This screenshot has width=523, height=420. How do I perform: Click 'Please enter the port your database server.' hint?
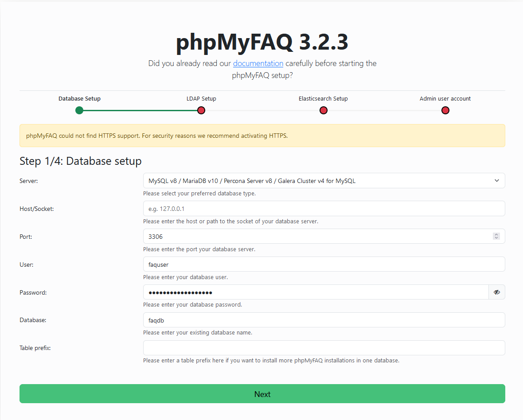point(199,249)
